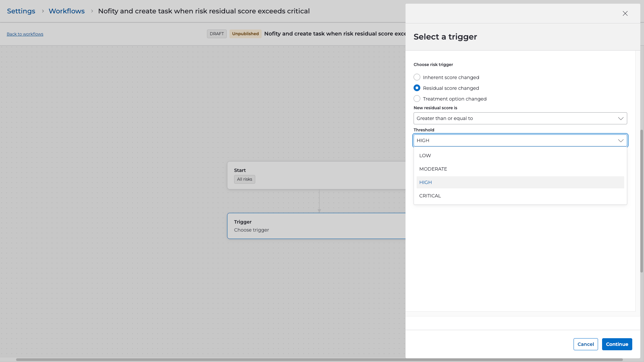Image resolution: width=644 pixels, height=362 pixels.
Task: Select Treatment option changed radio button
Action: 417,99
